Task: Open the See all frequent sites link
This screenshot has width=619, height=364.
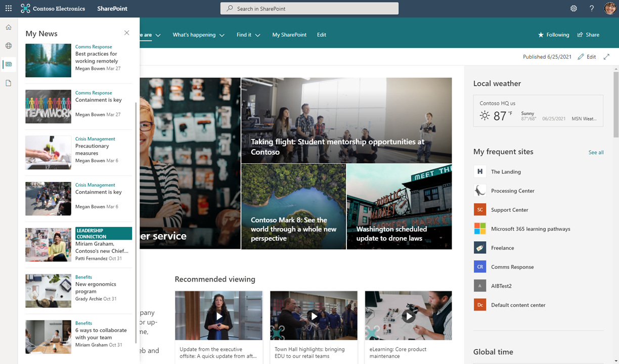Action: [596, 152]
